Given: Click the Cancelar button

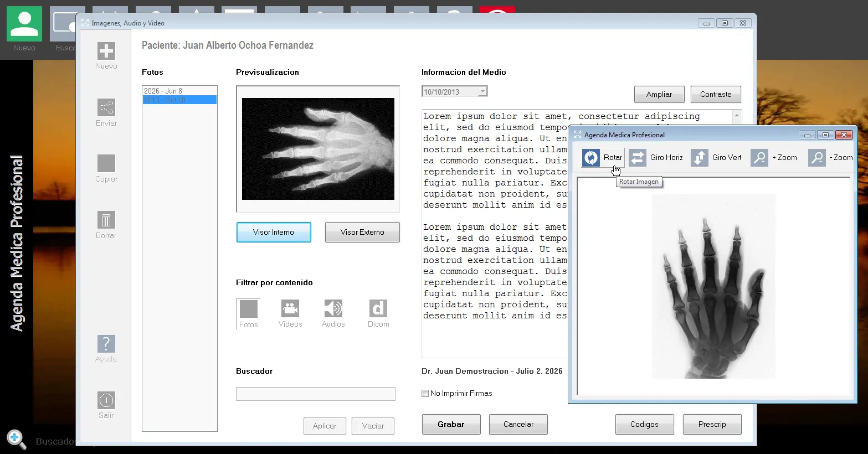Looking at the screenshot, I should 518,425.
